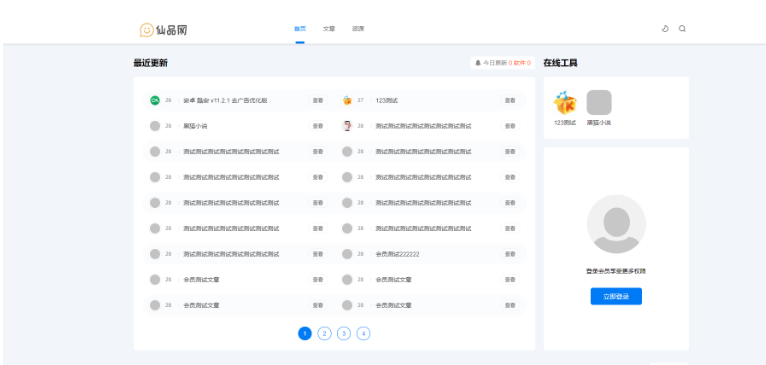Go to pagination page 2
The width and height of the screenshot is (766, 365).
[324, 334]
